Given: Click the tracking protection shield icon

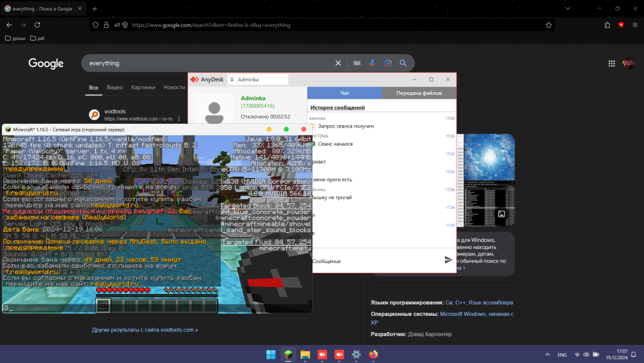Looking at the screenshot, I should [x=96, y=25].
